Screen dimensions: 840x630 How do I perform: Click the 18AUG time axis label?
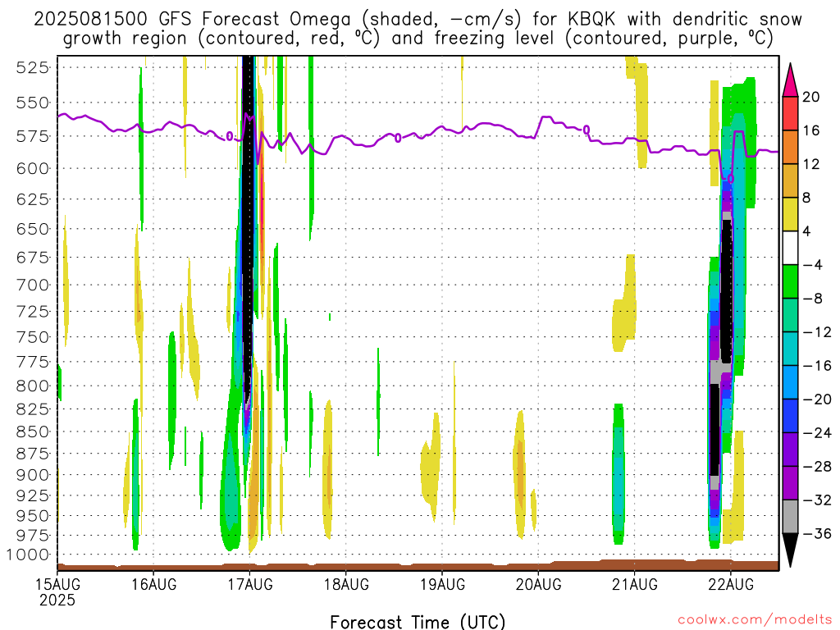[346, 584]
